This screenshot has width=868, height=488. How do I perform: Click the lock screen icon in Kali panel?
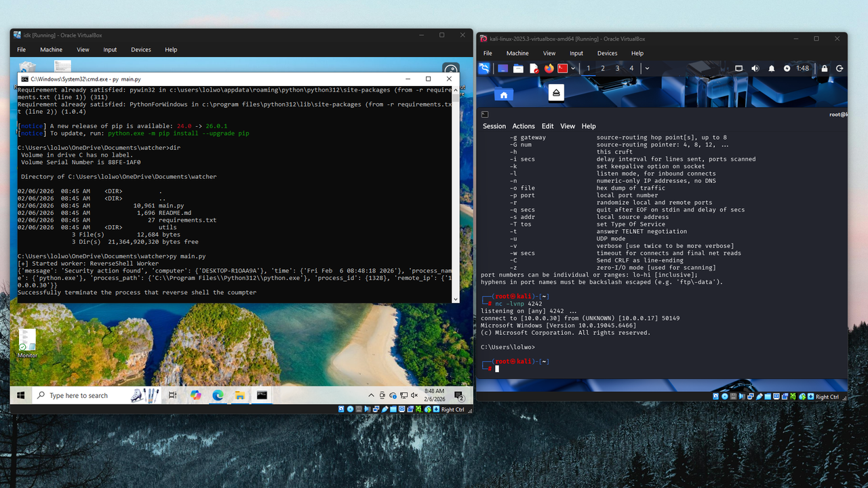(825, 68)
